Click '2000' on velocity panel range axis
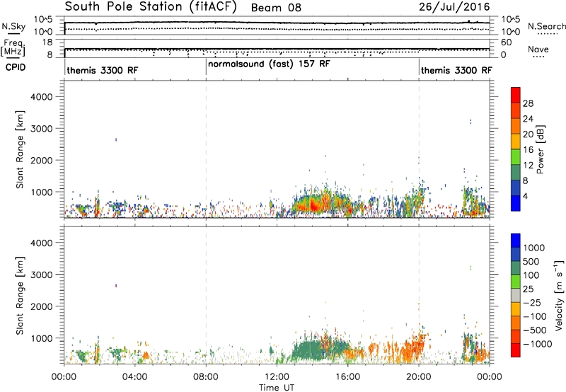Screen dimensions: 566x392 (x=42, y=306)
